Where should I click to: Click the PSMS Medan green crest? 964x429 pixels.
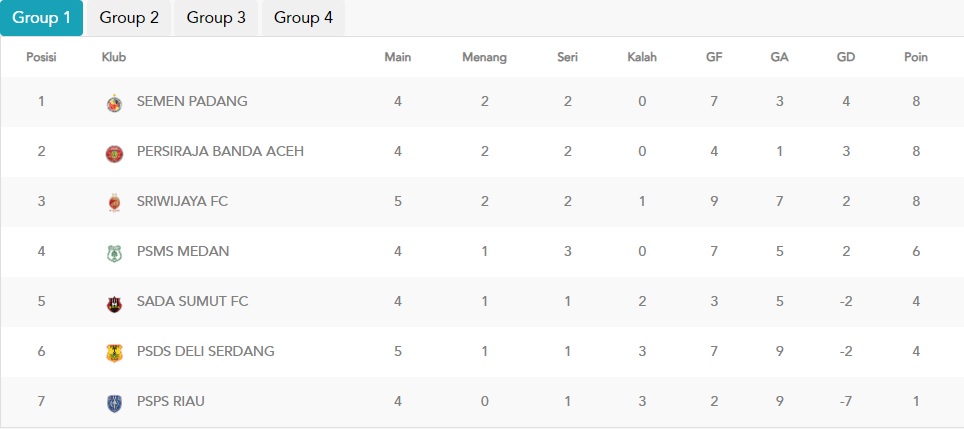click(114, 253)
